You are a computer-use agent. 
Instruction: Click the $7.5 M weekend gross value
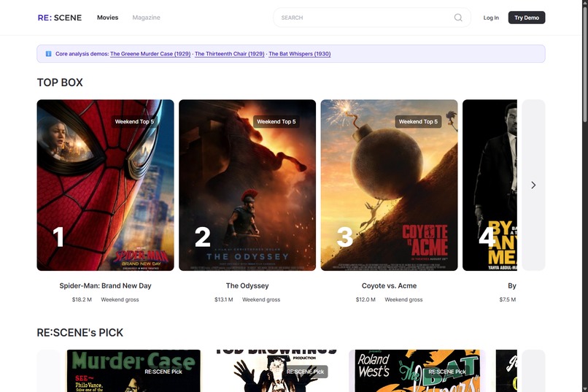pos(507,300)
